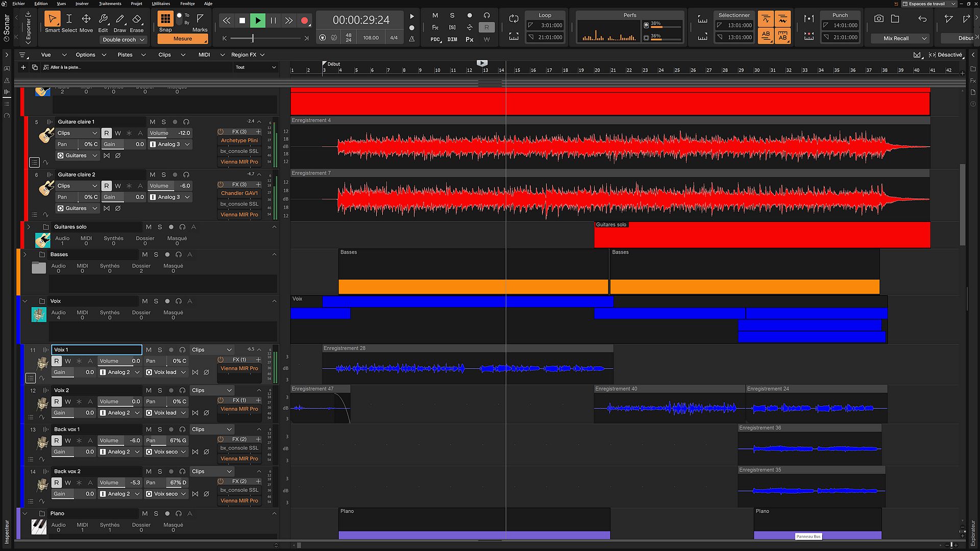Solo the Guitare claire 2 track

[163, 174]
